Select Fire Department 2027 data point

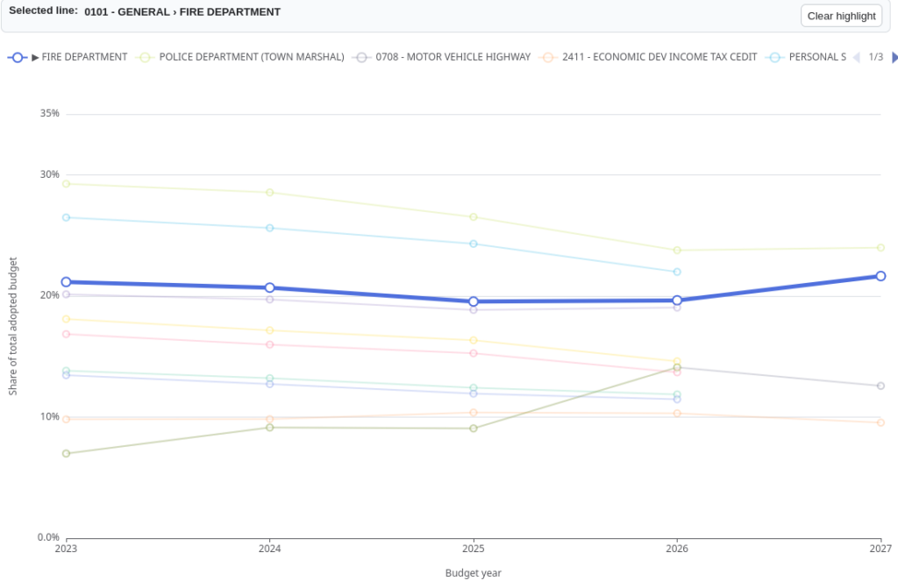[880, 276]
